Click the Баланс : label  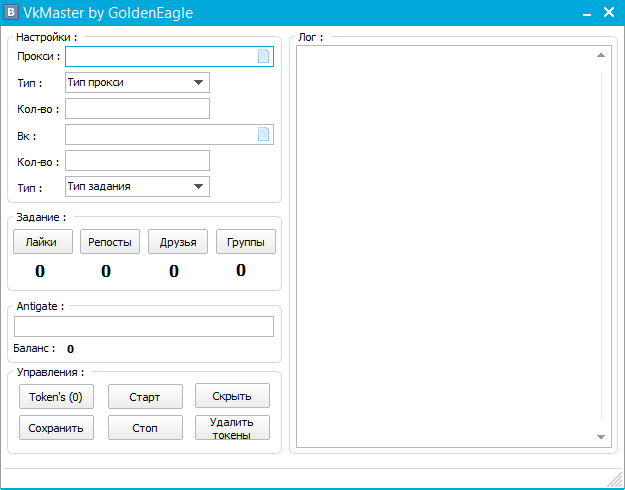click(34, 348)
